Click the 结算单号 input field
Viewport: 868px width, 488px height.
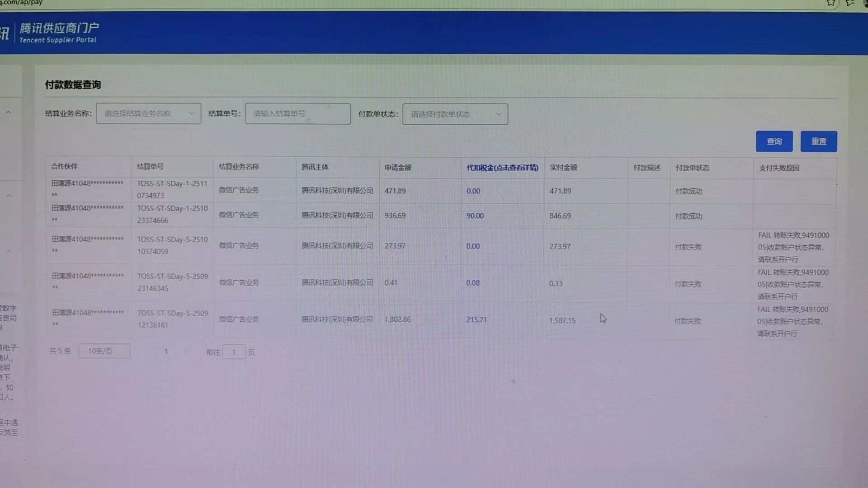pos(297,113)
